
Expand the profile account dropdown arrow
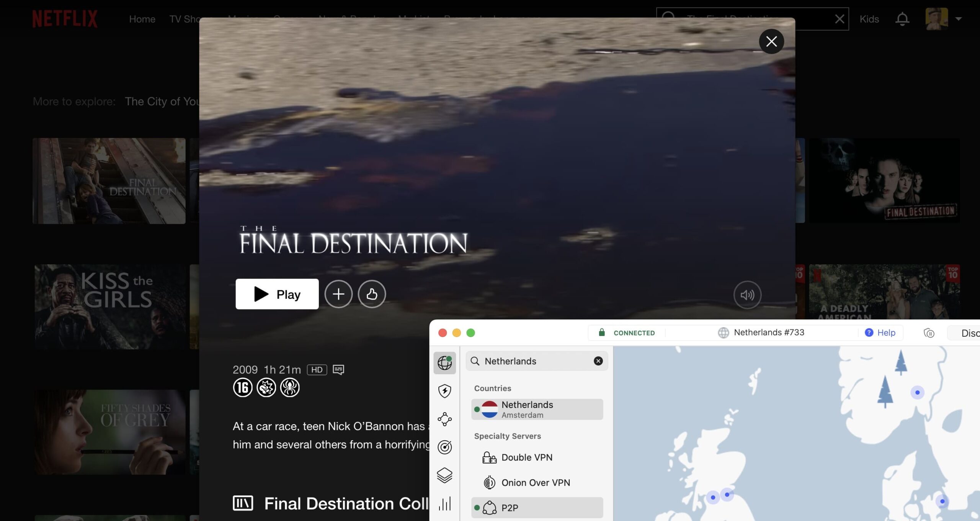pos(958,19)
